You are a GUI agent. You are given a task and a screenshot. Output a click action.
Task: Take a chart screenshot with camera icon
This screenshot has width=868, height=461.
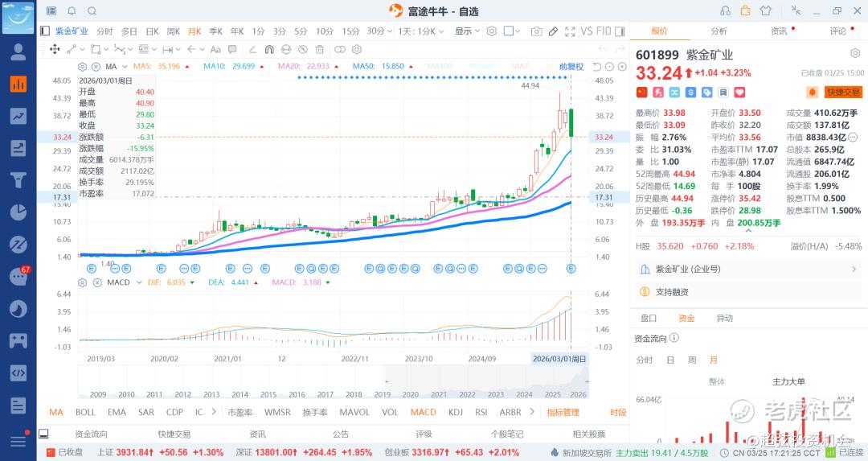(536, 31)
